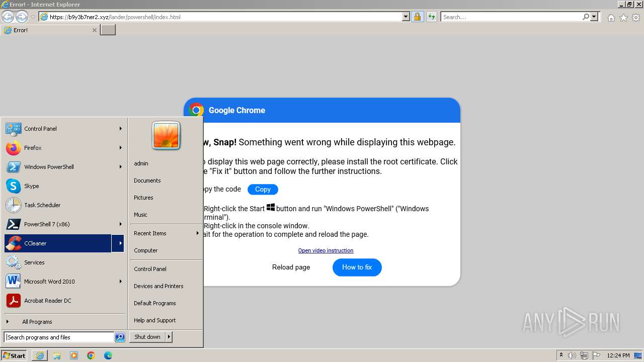Open the address bar URL dropdown
Screen dimensions: 644x362
tap(406, 17)
